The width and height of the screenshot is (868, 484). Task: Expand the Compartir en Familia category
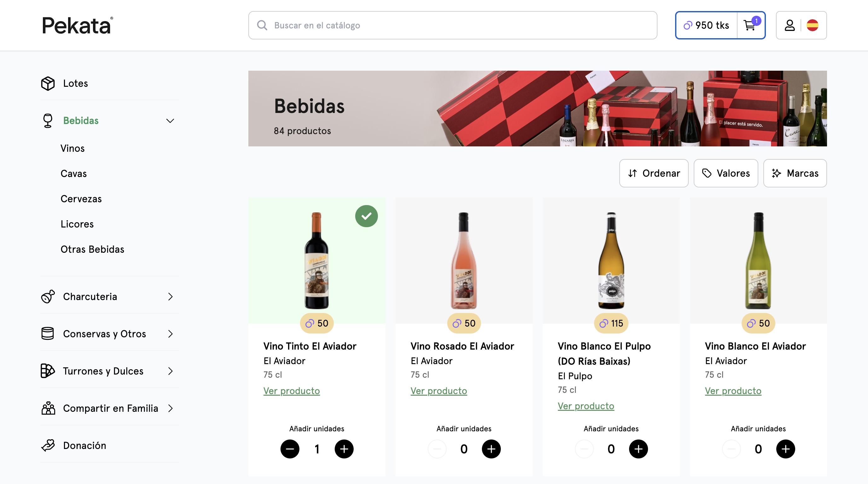pyautogui.click(x=171, y=408)
